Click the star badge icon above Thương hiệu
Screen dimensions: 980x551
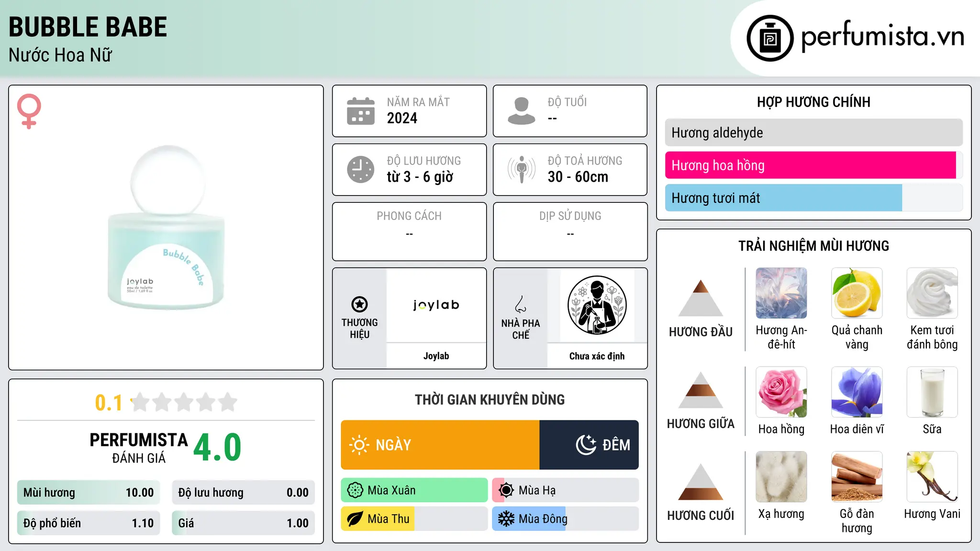coord(359,304)
